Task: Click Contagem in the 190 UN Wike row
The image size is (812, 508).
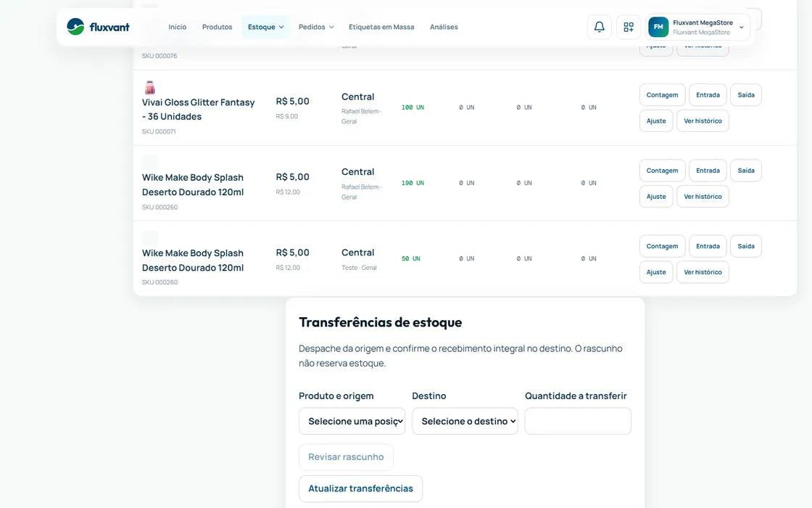Action: (x=663, y=171)
